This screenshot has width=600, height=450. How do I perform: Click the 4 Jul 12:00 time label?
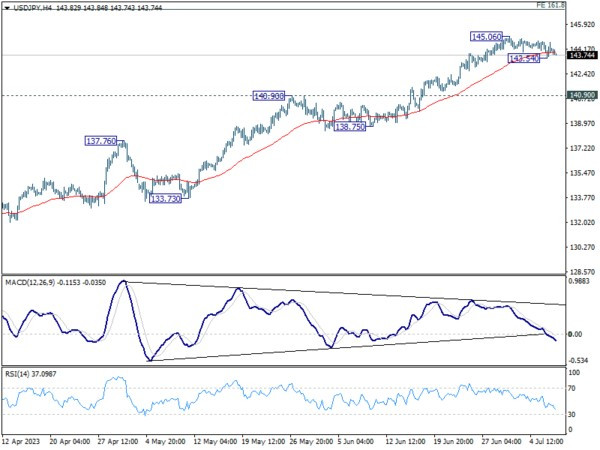point(547,441)
